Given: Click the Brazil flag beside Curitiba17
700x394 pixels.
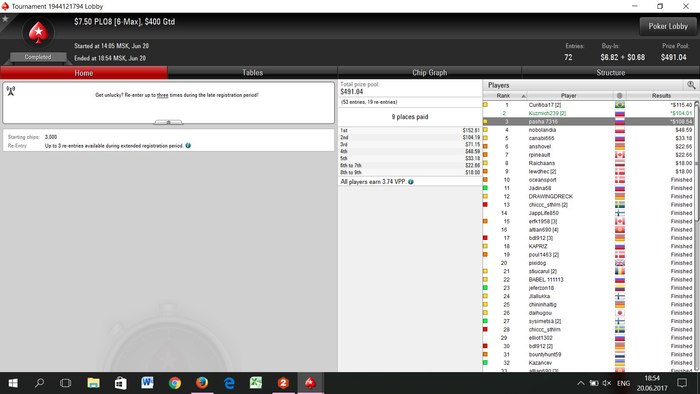Looking at the screenshot, I should (620, 105).
